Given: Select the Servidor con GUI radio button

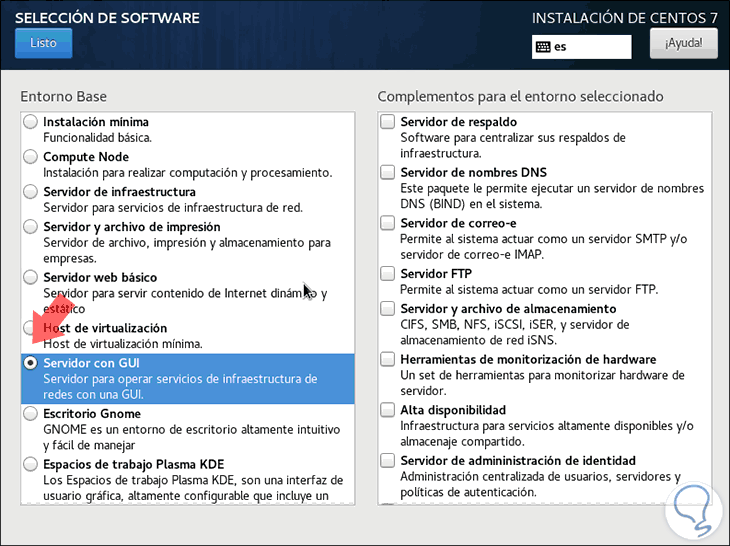Looking at the screenshot, I should (31, 363).
